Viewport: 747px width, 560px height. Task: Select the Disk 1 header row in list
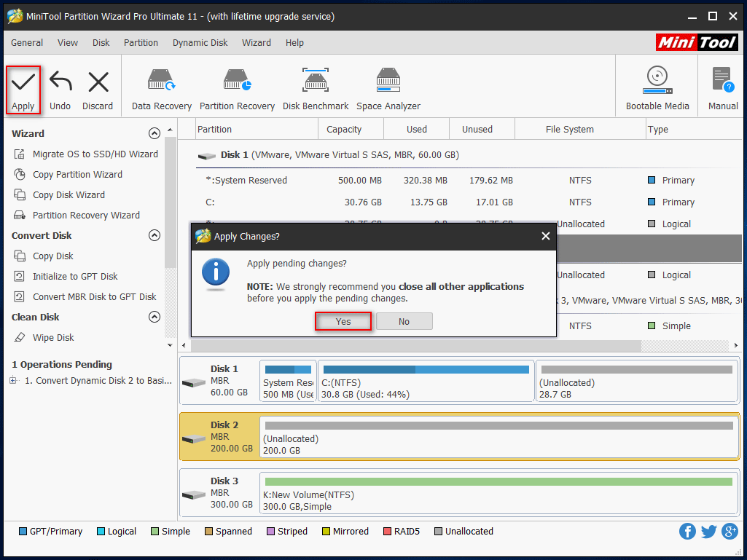(469, 155)
